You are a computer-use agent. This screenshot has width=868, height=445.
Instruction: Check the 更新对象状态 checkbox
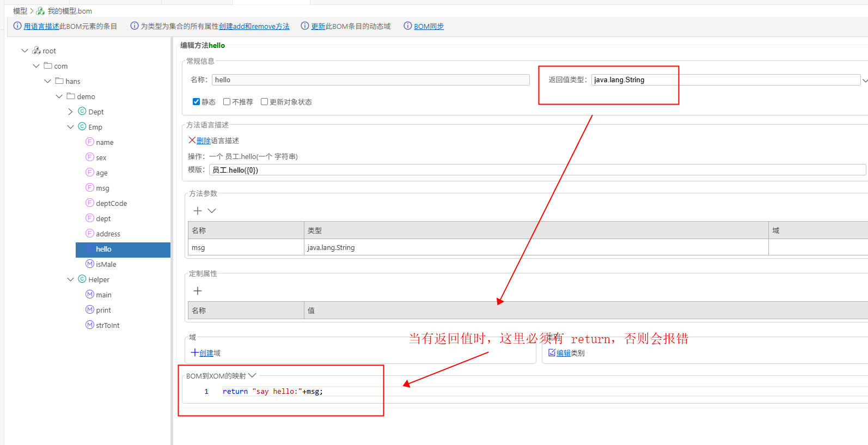click(264, 102)
